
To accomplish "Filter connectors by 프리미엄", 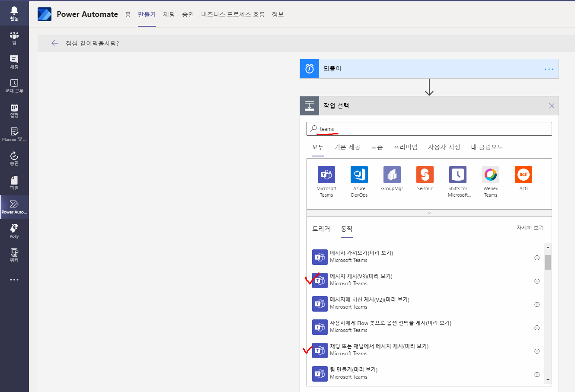I will 406,147.
